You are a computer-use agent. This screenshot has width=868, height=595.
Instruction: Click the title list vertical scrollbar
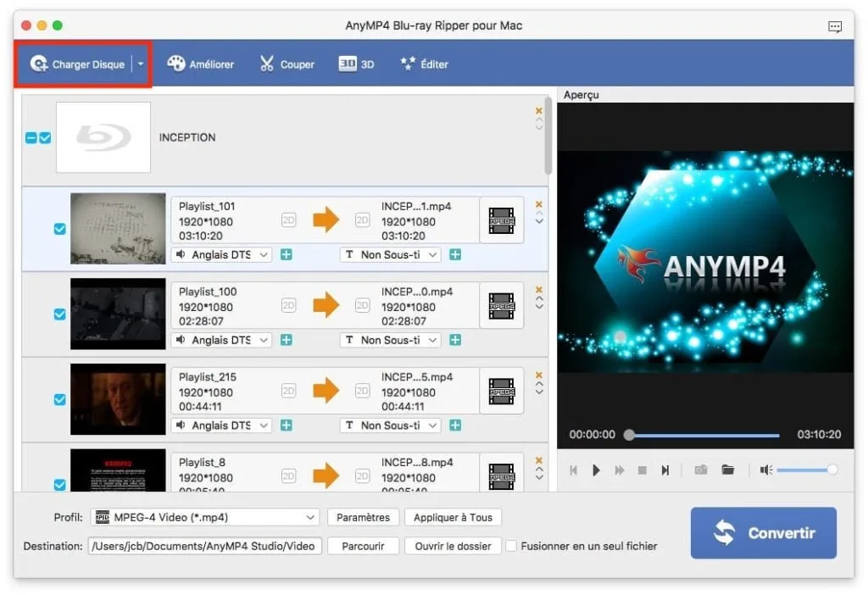(x=548, y=136)
